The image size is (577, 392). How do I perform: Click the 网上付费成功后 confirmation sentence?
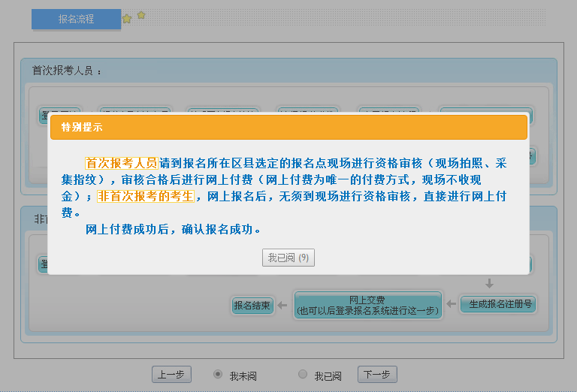[x=174, y=230]
